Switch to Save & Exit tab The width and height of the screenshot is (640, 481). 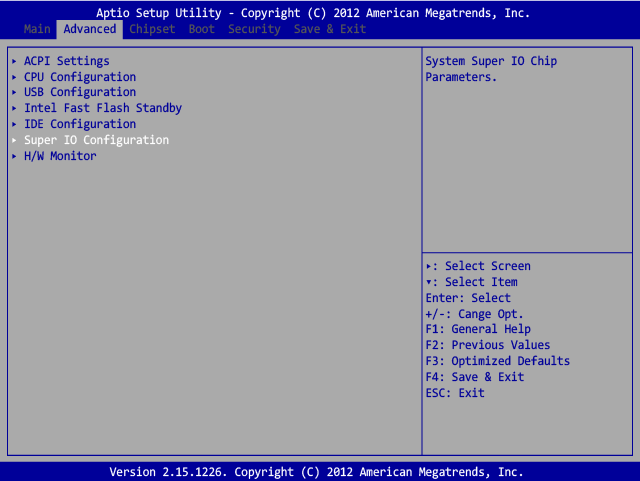(x=330, y=29)
